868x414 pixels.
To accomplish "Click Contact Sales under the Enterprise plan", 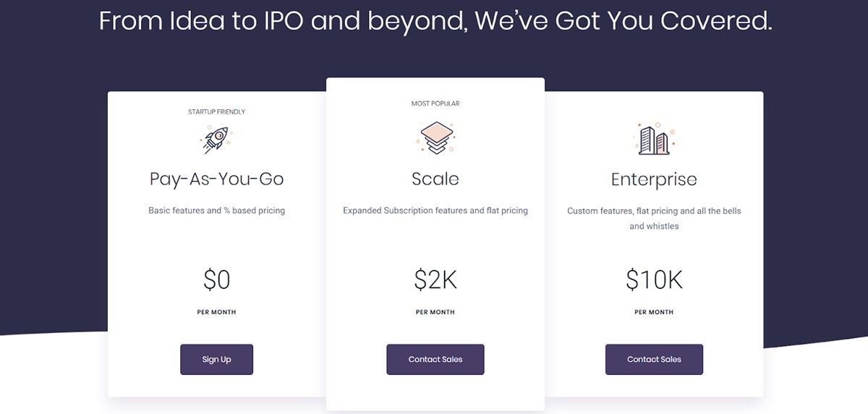I will 654,360.
